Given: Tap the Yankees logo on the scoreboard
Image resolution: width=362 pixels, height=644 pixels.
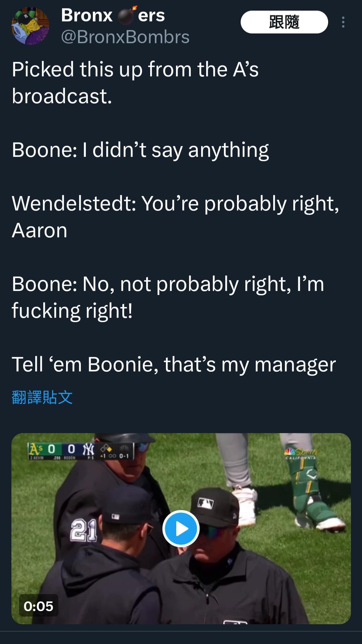Looking at the screenshot, I should 89,449.
